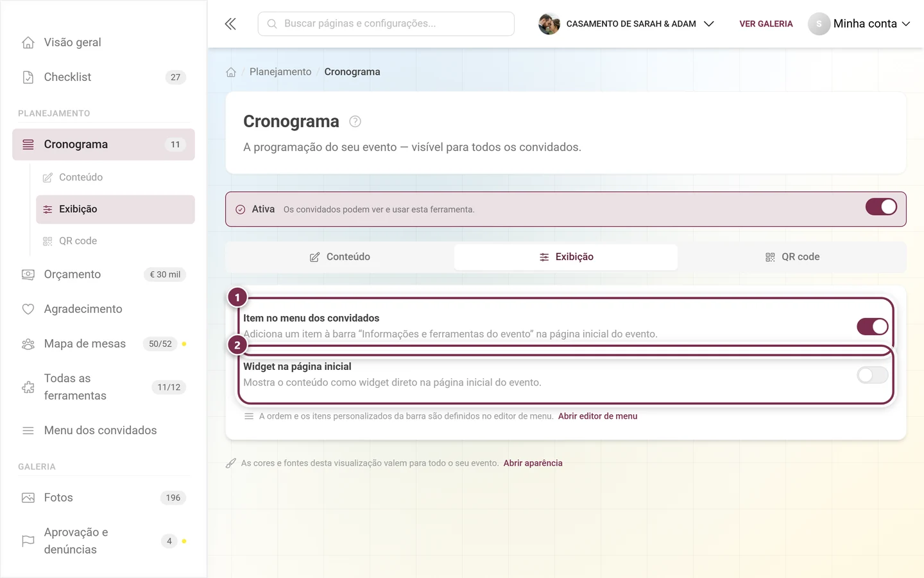This screenshot has width=924, height=578.
Task: Click Abrir aparência link
Action: pyautogui.click(x=533, y=463)
